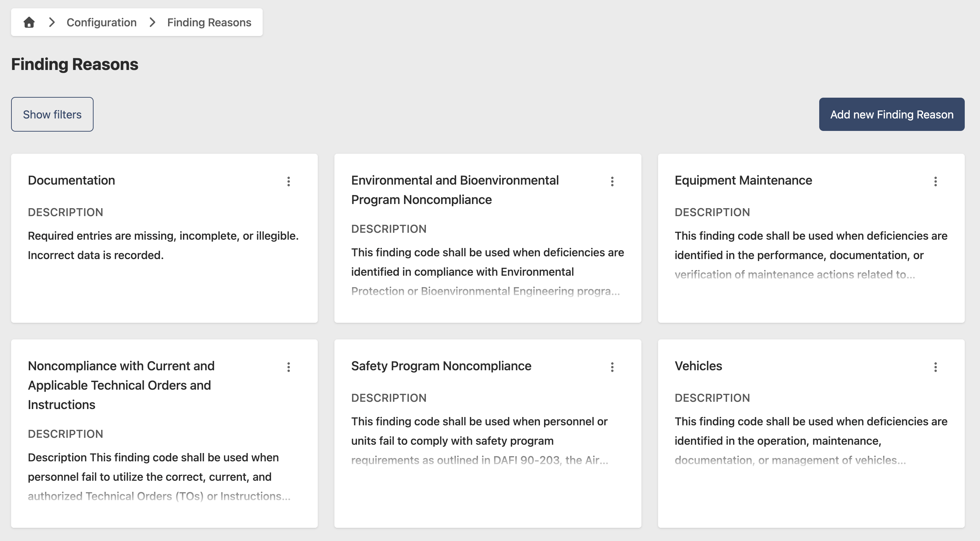Click the description text mentioning DAFI 90-203
Image resolution: width=980 pixels, height=541 pixels.
[480, 441]
